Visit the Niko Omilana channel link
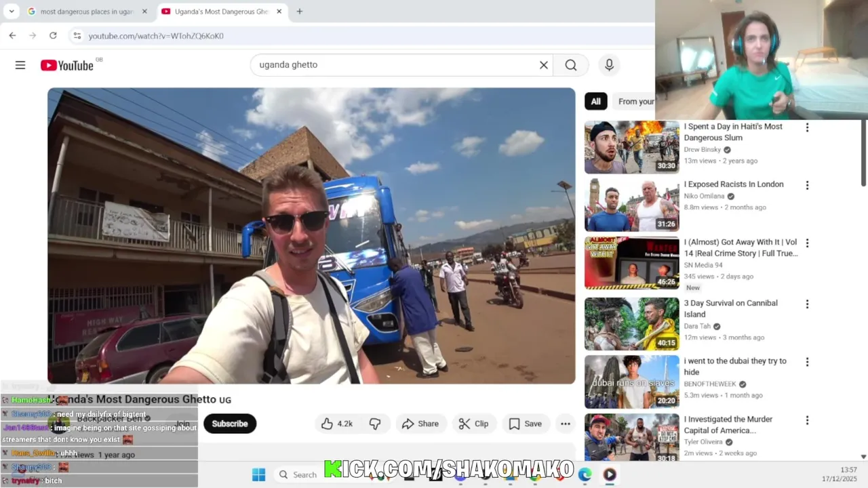 point(704,196)
